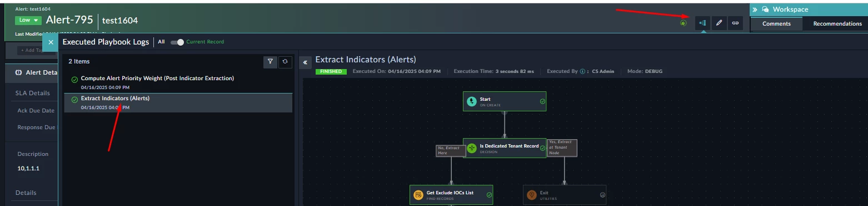The height and width of the screenshot is (206, 868).
Task: Click the Add Tags input field
Action: click(x=32, y=51)
